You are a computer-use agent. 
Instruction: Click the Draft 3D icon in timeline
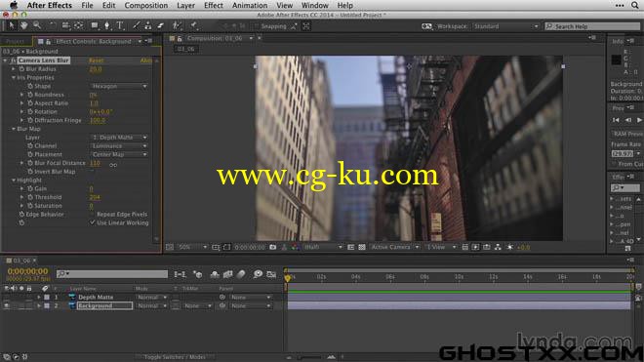[197, 274]
